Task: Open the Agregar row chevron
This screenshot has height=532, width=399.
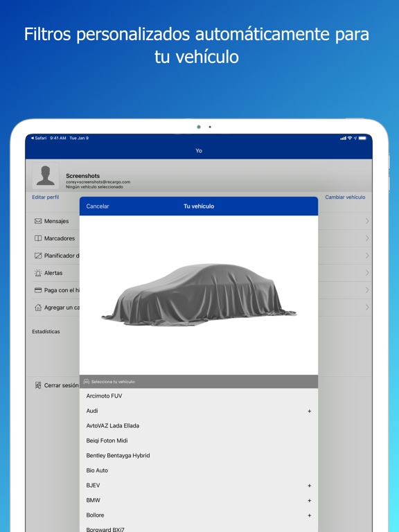Action: (367, 308)
